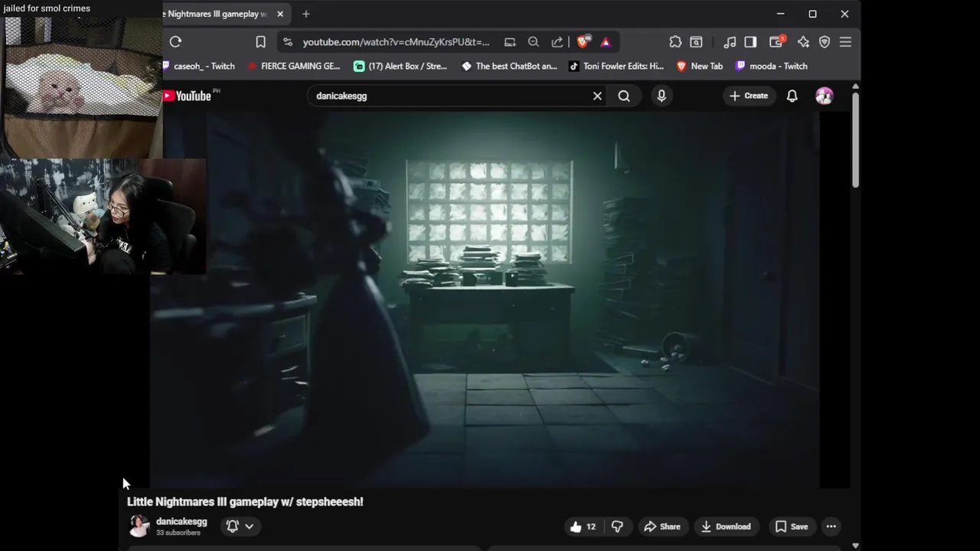The height and width of the screenshot is (551, 980).
Task: Close the Little Nightmares III tab
Action: (280, 14)
